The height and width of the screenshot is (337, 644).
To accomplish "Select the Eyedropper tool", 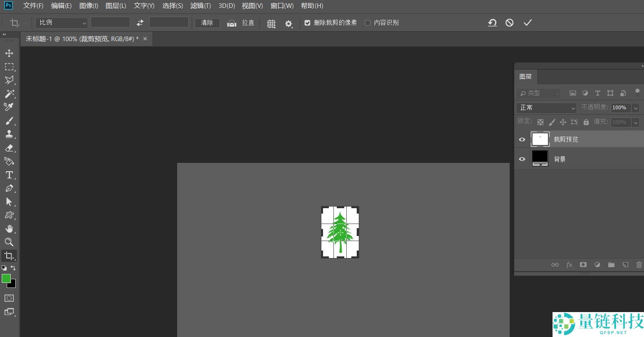I will click(9, 107).
